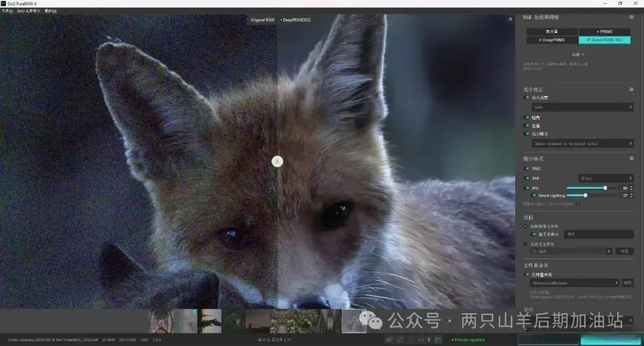Close the preview with the X icon
This screenshot has width=644, height=346.
click(x=510, y=19)
